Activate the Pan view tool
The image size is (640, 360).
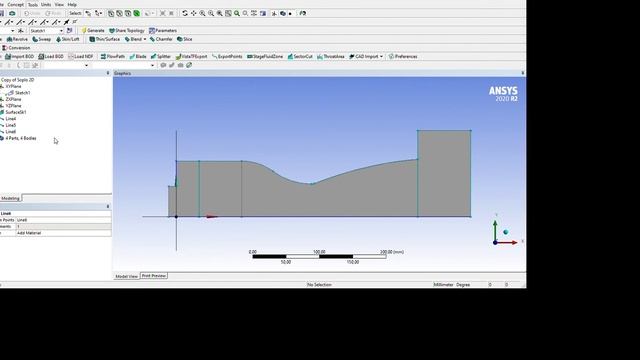pos(193,13)
